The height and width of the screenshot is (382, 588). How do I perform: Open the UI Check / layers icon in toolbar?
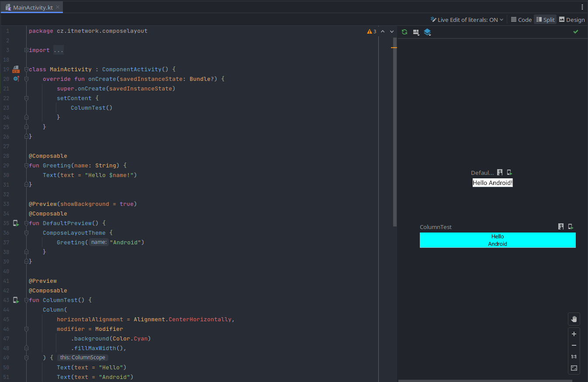tap(427, 32)
